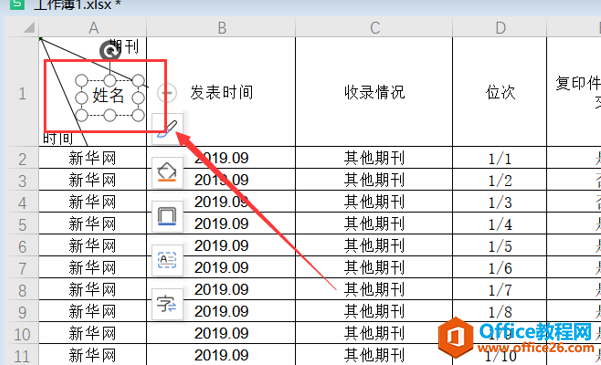Select row 5 header
This screenshot has width=601, height=365.
click(22, 224)
